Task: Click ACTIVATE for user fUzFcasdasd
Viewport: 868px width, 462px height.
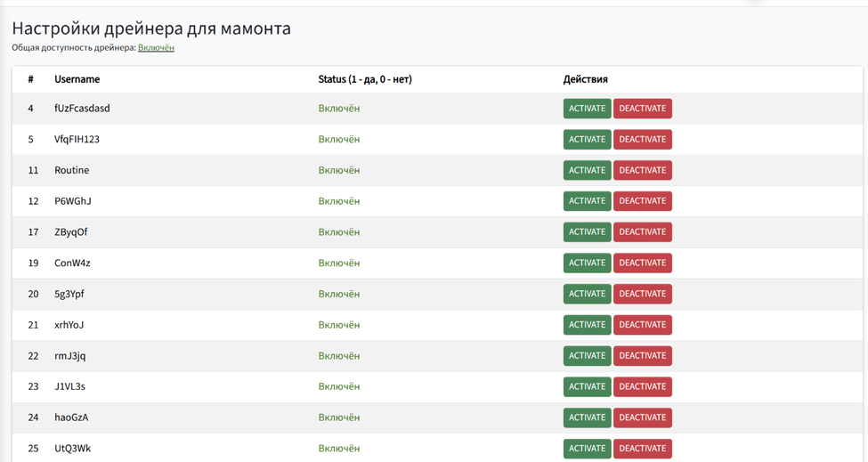Action: click(x=588, y=109)
